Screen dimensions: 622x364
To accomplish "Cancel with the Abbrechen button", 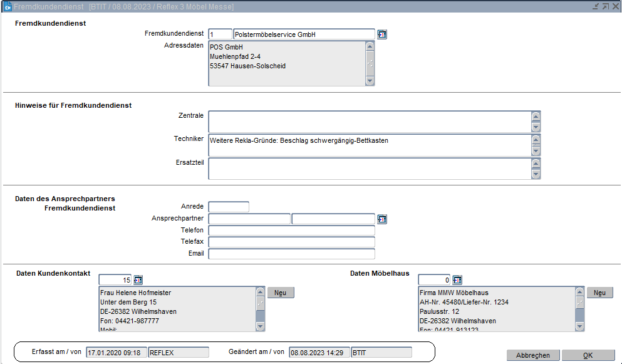I will (532, 355).
